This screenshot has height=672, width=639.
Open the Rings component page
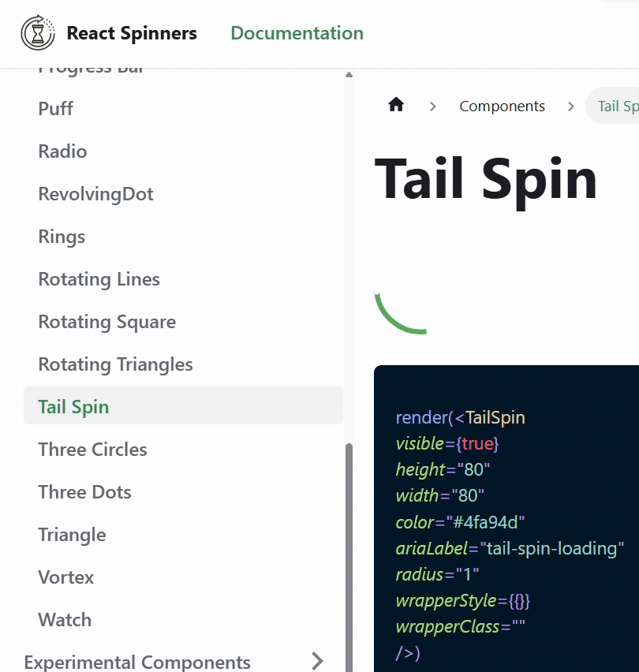pos(62,237)
